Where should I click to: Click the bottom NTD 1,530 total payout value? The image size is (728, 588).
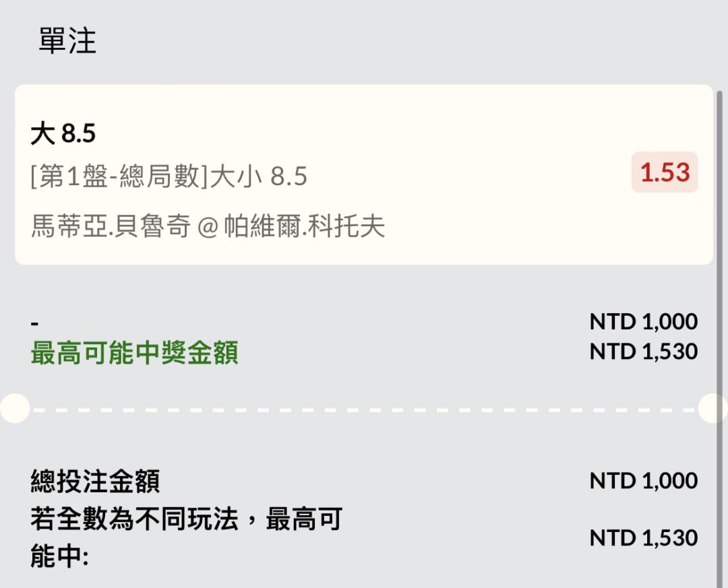pos(644,538)
